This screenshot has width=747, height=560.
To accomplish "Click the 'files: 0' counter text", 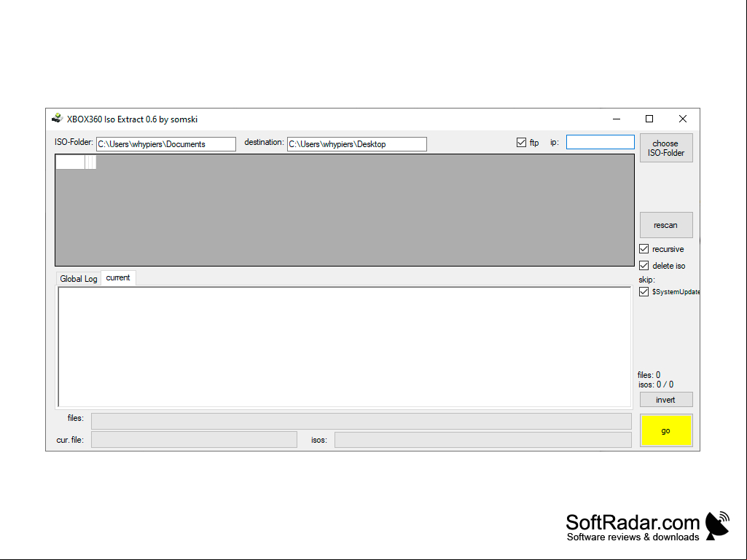I will [x=649, y=375].
